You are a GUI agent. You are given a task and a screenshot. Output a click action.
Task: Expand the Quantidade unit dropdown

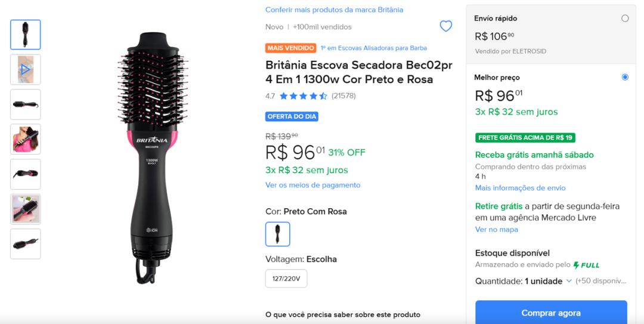[x=569, y=281]
